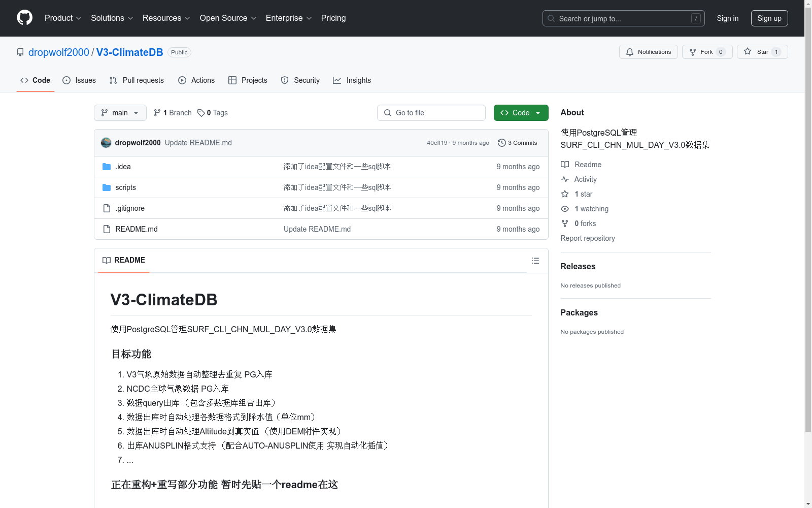Open the Enterprise dropdown

tap(289, 18)
